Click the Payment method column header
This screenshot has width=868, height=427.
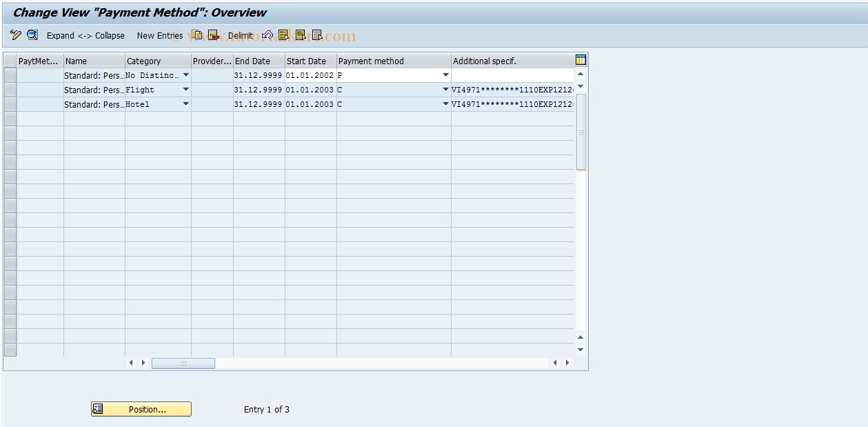point(394,61)
